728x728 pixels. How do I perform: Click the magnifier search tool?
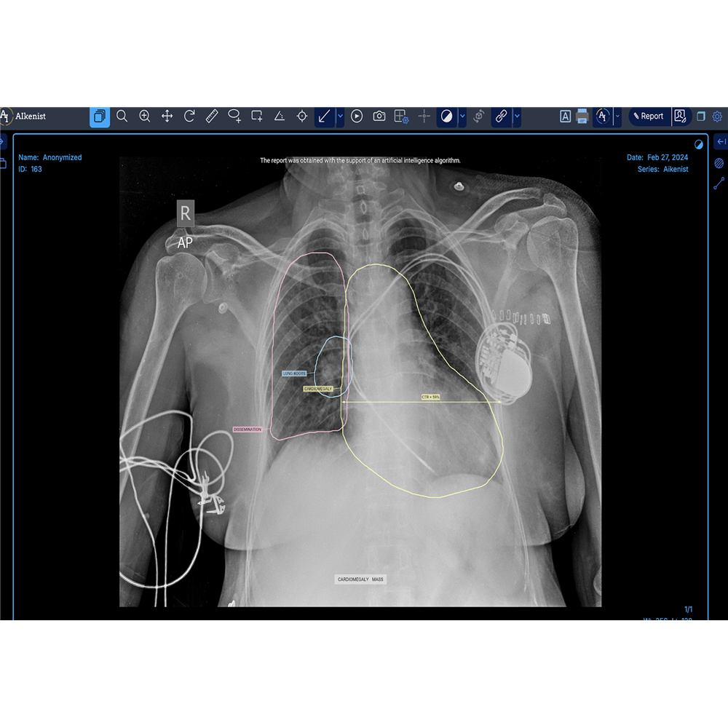[122, 116]
